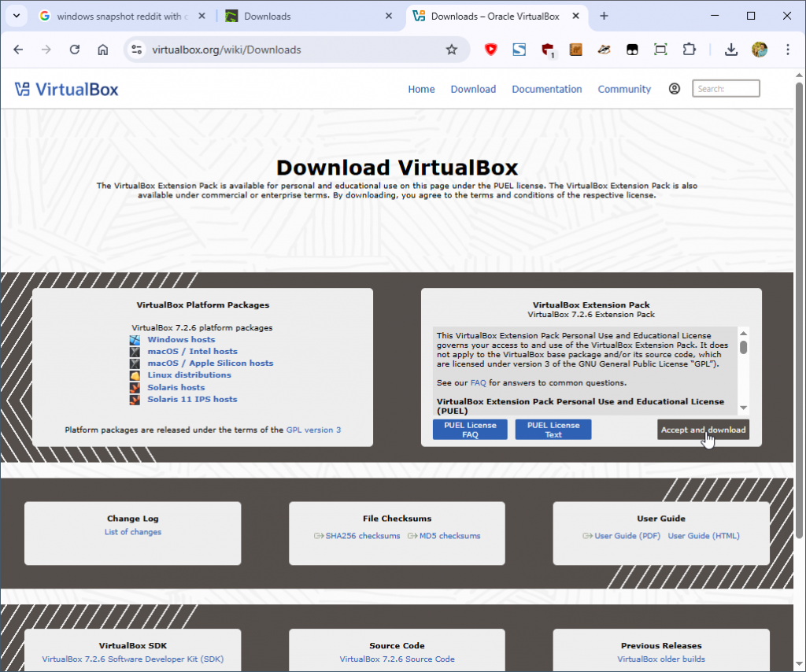The width and height of the screenshot is (806, 672).
Task: Open the browser downloads icon
Action: (730, 50)
